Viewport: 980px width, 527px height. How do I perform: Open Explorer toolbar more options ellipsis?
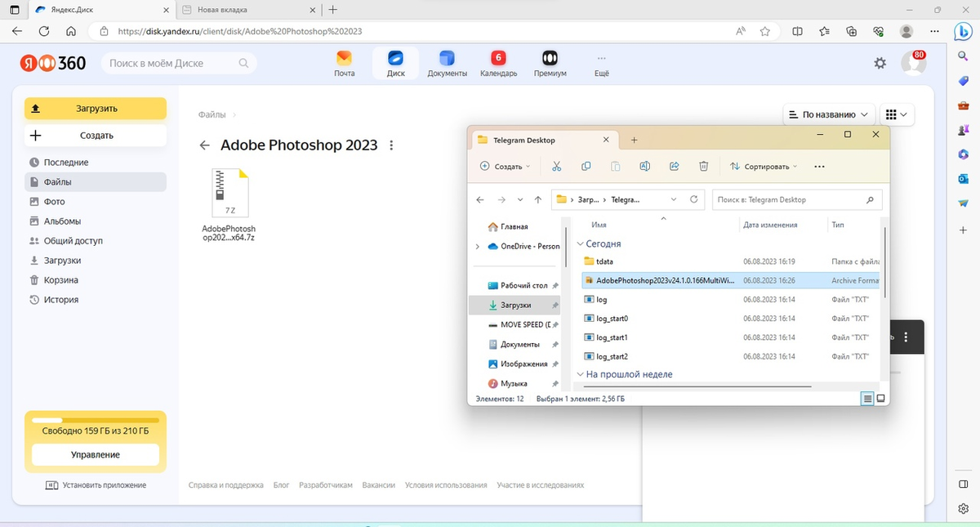820,166
